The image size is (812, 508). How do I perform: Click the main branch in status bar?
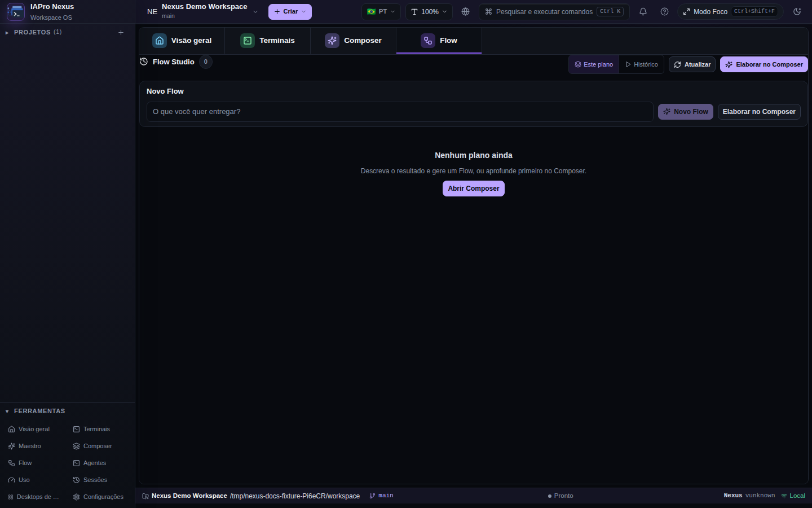(x=382, y=496)
